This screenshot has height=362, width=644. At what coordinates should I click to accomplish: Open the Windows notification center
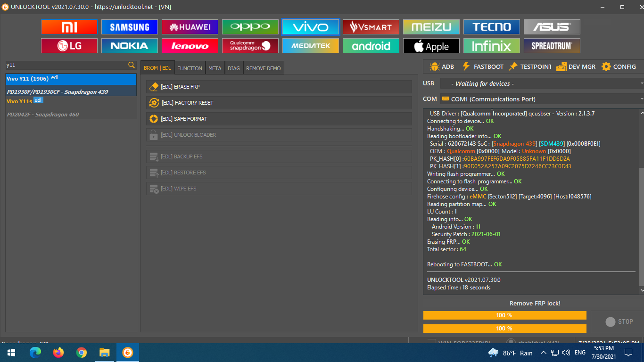(x=628, y=353)
